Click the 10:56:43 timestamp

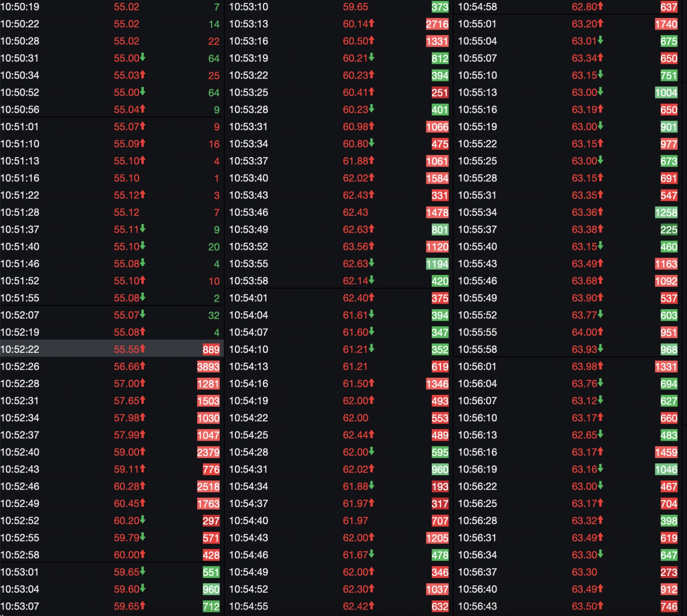pos(477,606)
